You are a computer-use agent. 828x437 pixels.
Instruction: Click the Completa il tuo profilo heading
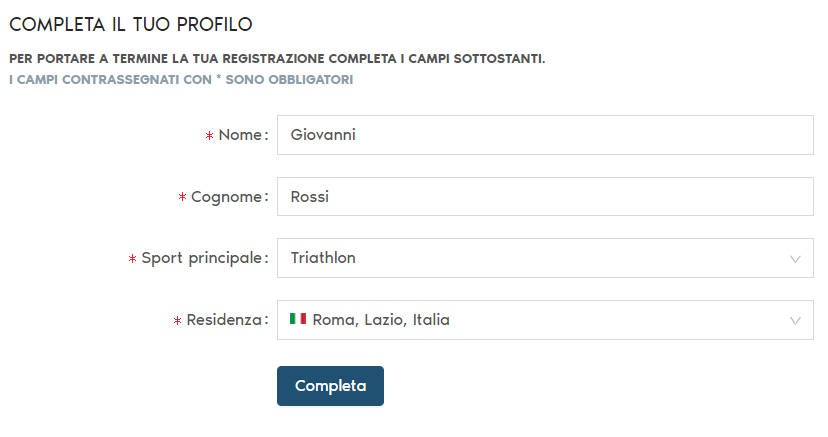(x=131, y=23)
